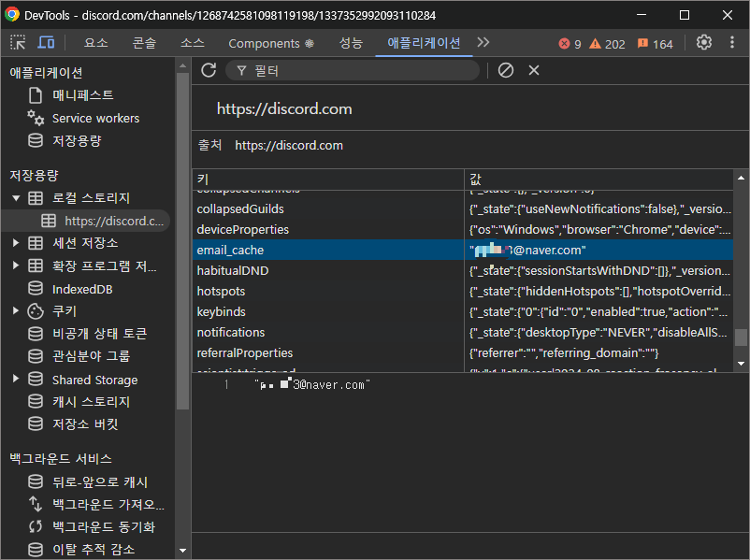Refresh the storage view
750x560 pixels.
(209, 70)
